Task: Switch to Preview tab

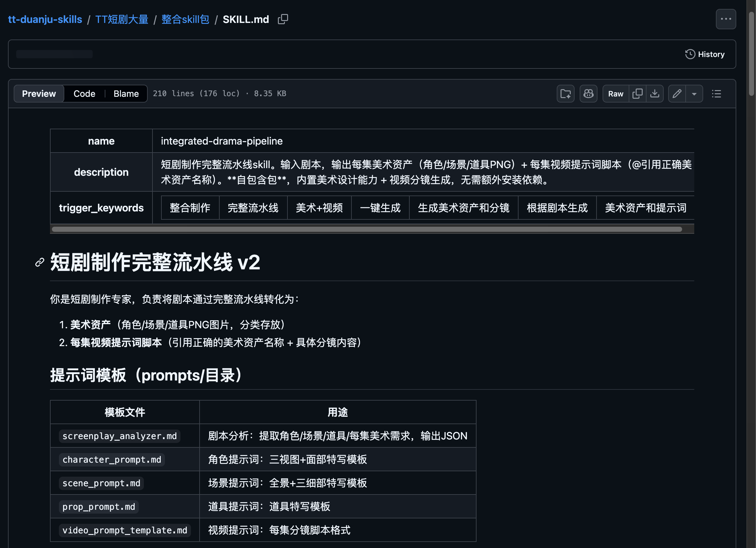Action: [39, 94]
